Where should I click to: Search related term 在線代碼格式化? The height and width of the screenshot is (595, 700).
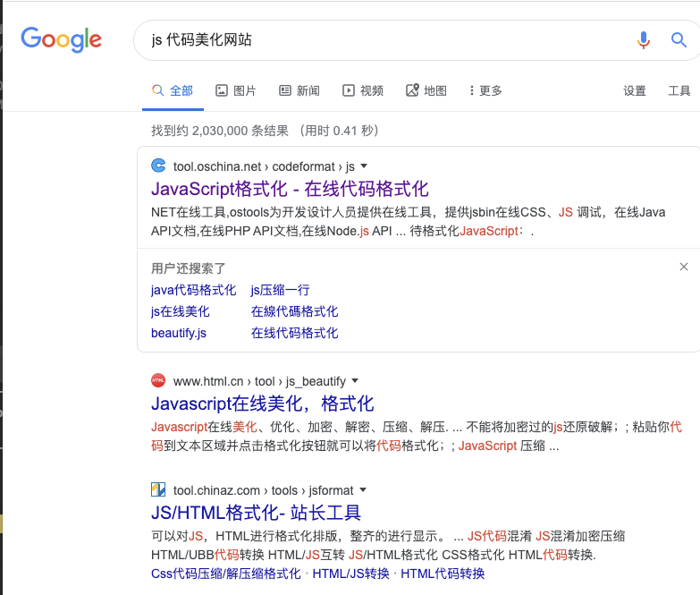294,311
